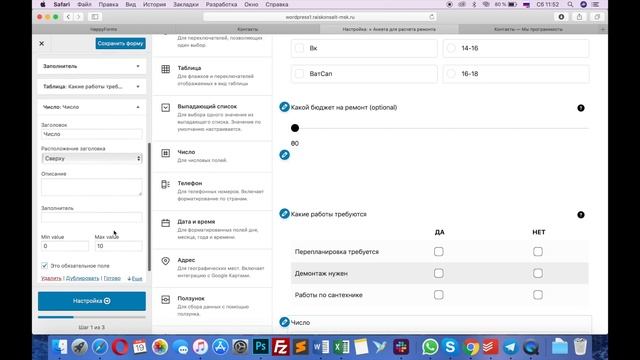This screenshot has width=640, height=360.
Task: Click the 'Удалить' link
Action: tap(51, 278)
